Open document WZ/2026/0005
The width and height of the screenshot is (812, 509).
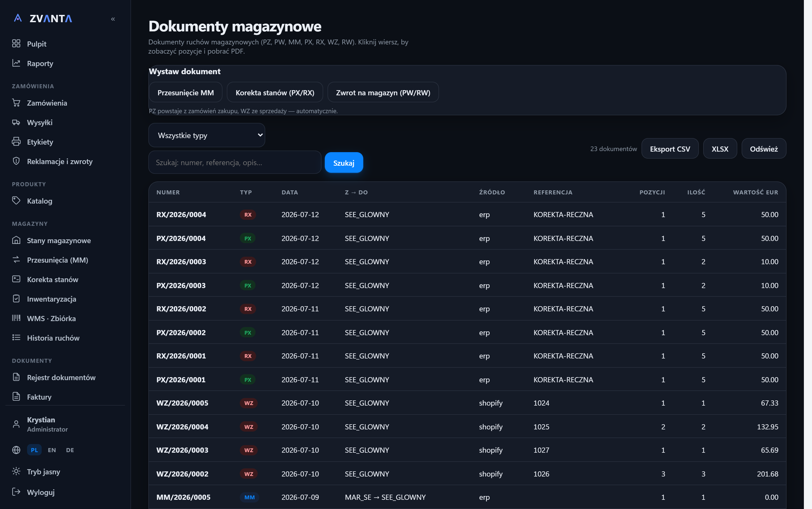tap(467, 403)
